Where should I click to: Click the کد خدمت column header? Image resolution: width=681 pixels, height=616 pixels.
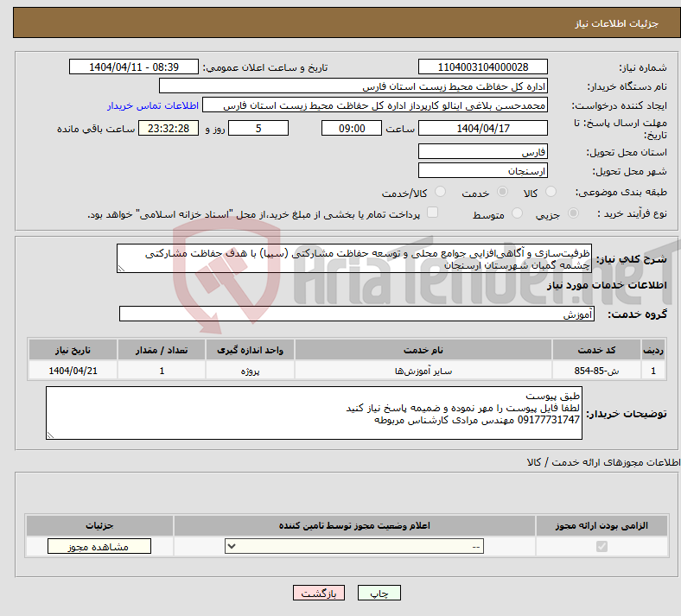click(597, 350)
